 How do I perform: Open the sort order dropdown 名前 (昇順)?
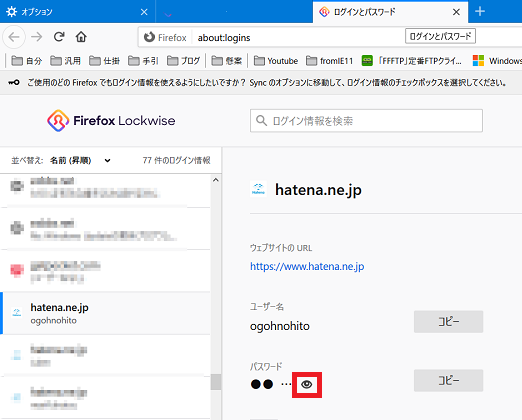coord(80,161)
